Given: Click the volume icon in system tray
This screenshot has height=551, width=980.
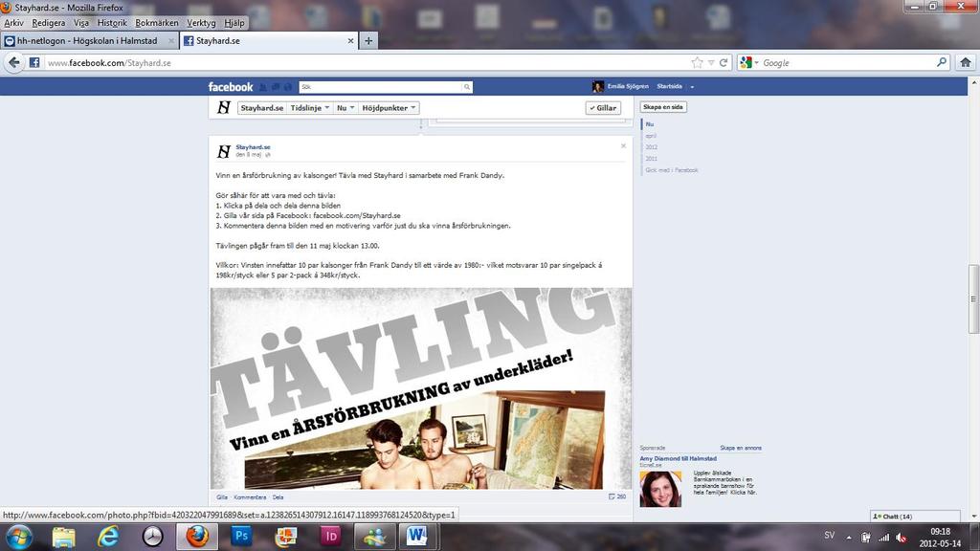Looking at the screenshot, I should tap(902, 538).
